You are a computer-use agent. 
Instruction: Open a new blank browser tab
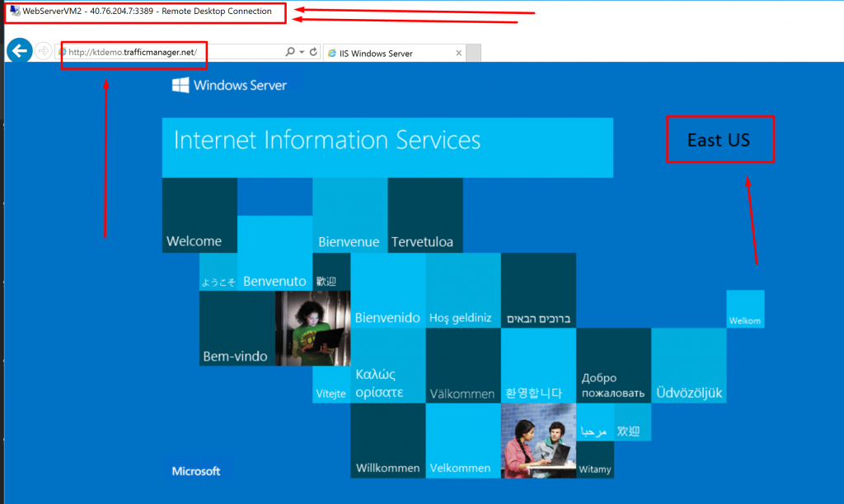[x=474, y=53]
